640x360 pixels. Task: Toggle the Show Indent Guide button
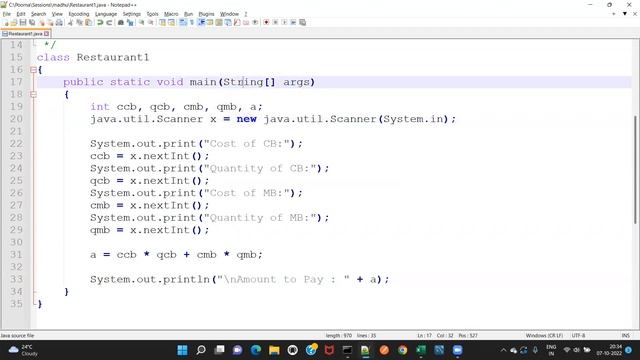click(201, 22)
